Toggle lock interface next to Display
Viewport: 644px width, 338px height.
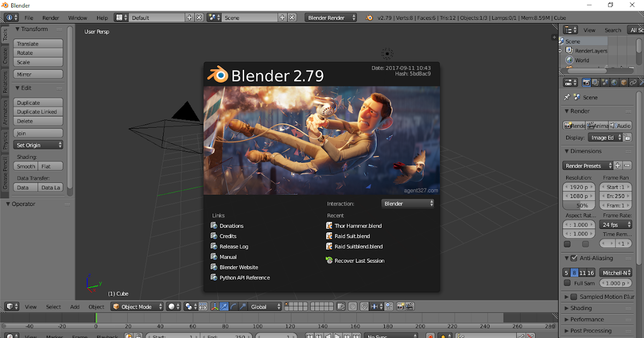point(627,138)
